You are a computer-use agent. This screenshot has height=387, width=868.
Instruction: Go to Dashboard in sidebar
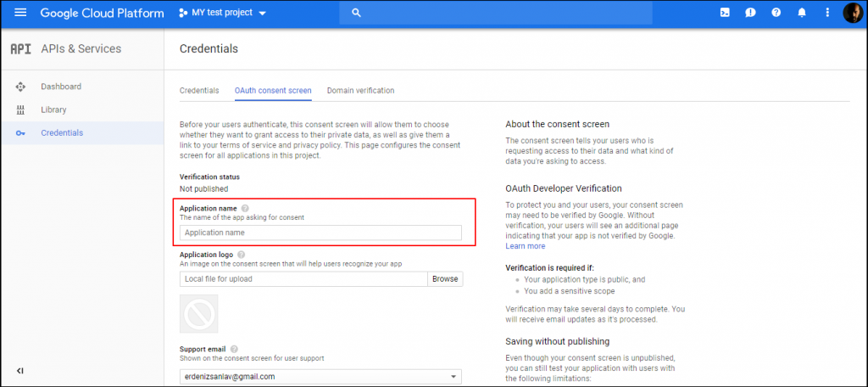click(x=61, y=87)
